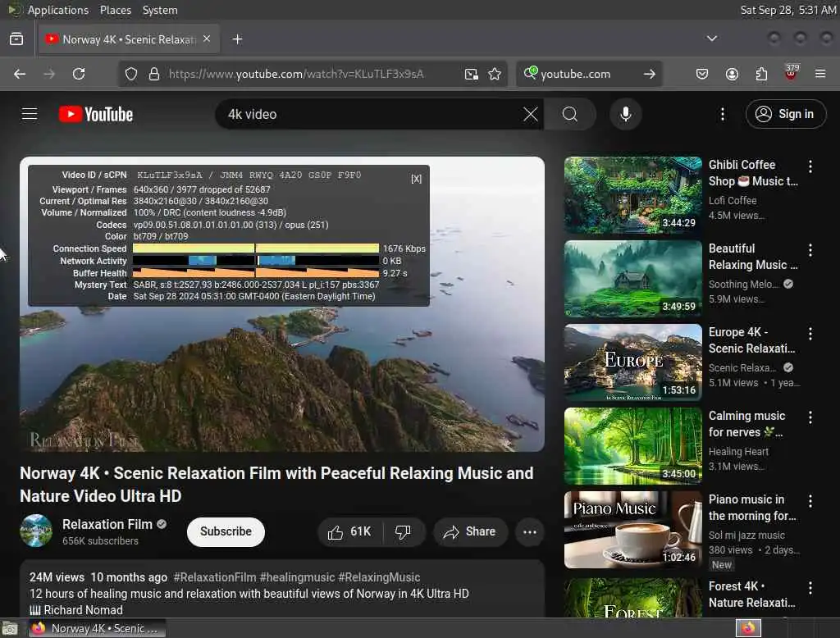Go back in the browser
This screenshot has height=638, width=840.
pos(20,74)
